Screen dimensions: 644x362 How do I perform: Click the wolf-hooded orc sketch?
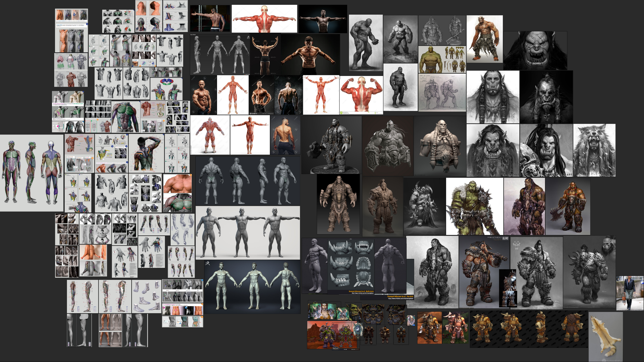tap(594, 150)
